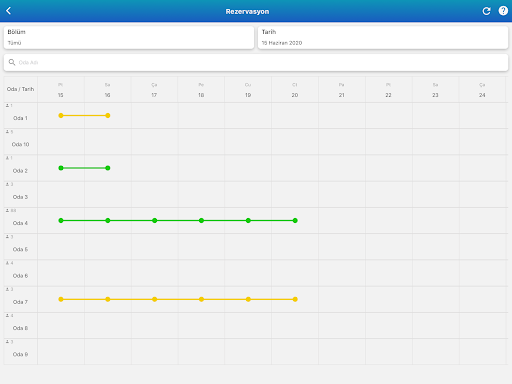Click the search magnifier icon
The height and width of the screenshot is (384, 512).
12,62
